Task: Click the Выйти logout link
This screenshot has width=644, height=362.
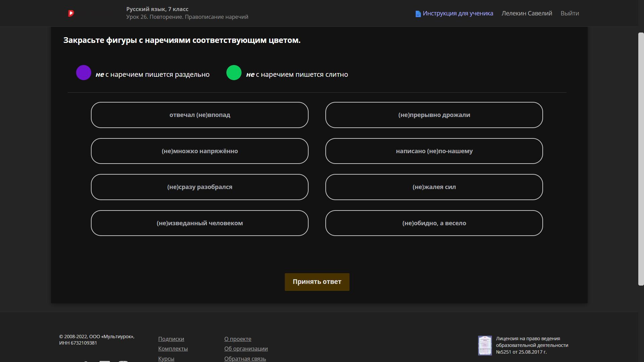Action: [570, 13]
